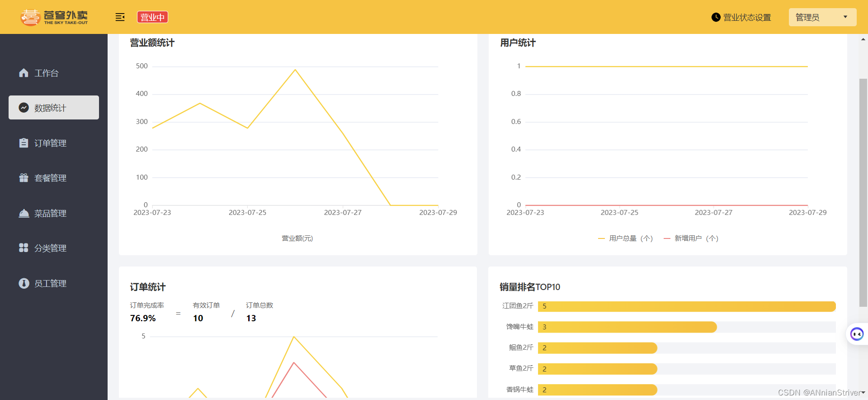Open 工作台 menu item
The image size is (868, 400).
pyautogui.click(x=54, y=73)
